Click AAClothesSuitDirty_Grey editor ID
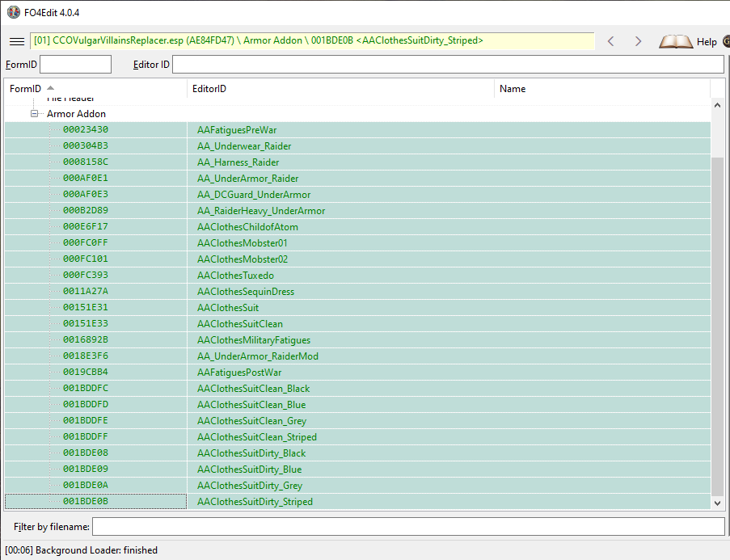The image size is (730, 560). [x=250, y=486]
